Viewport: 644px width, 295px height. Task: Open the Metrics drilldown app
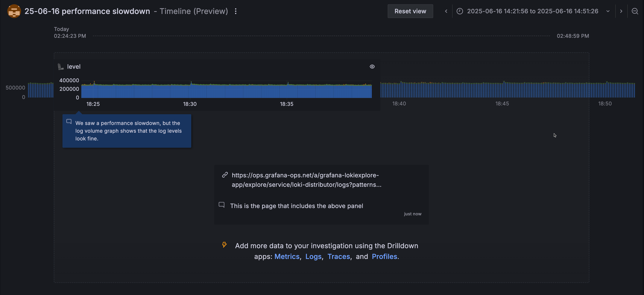click(287, 257)
